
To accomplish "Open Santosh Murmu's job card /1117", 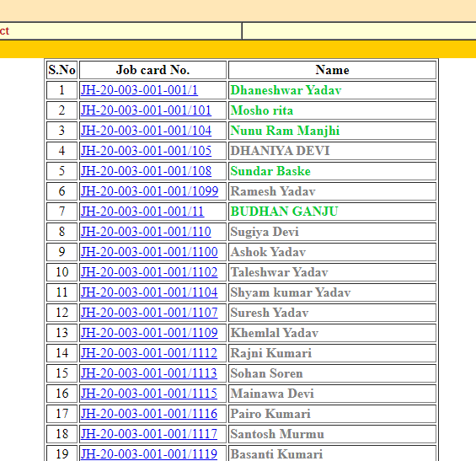I will point(149,434).
